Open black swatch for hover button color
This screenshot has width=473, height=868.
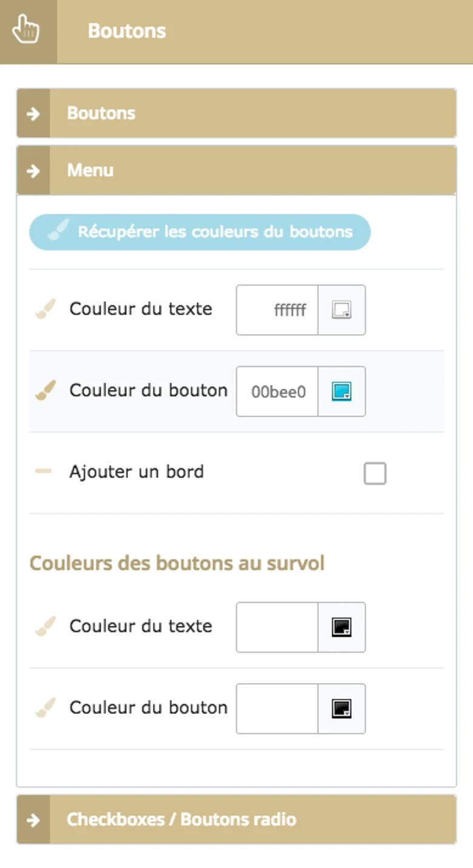point(341,708)
